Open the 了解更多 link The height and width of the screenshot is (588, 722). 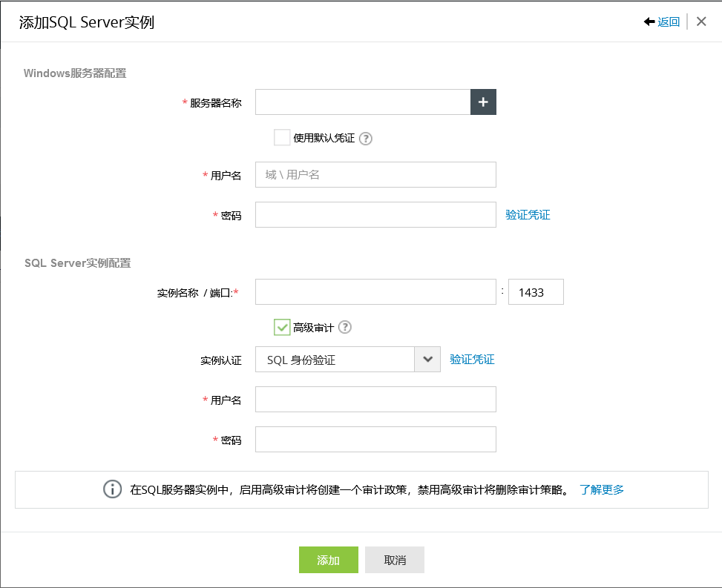602,489
